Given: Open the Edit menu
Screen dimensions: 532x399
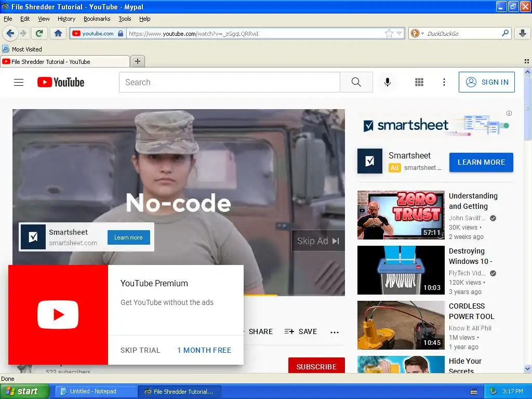Looking at the screenshot, I should click(x=25, y=19).
